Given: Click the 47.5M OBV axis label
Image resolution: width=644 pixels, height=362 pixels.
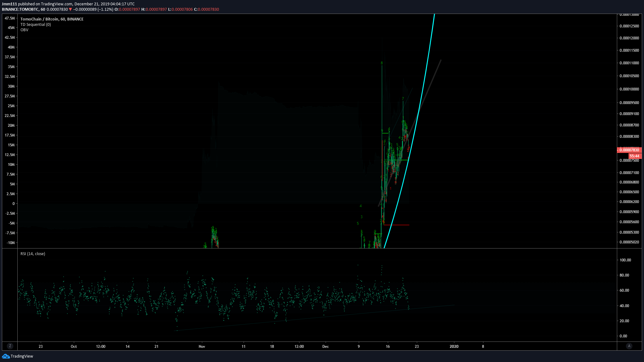Looking at the screenshot, I should [x=10, y=18].
